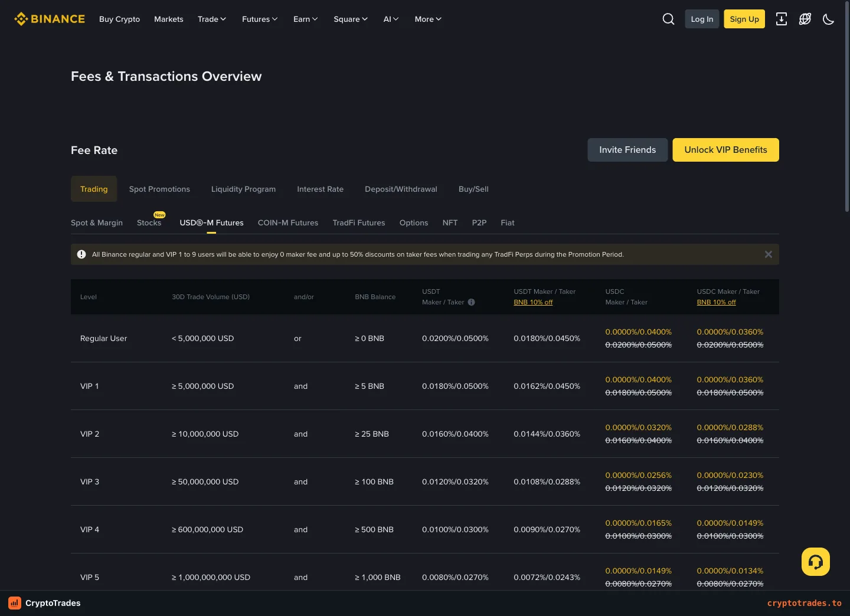Click Regular User level cell
This screenshot has width=850, height=616.
(x=104, y=338)
